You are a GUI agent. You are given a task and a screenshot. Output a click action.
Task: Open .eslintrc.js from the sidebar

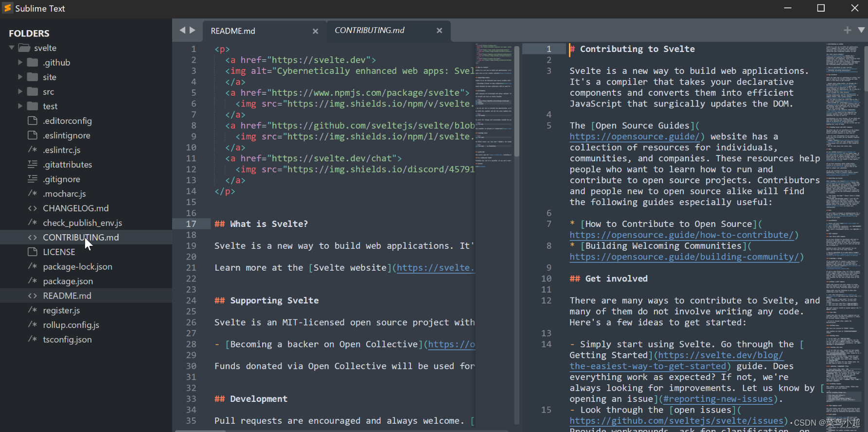click(x=62, y=150)
